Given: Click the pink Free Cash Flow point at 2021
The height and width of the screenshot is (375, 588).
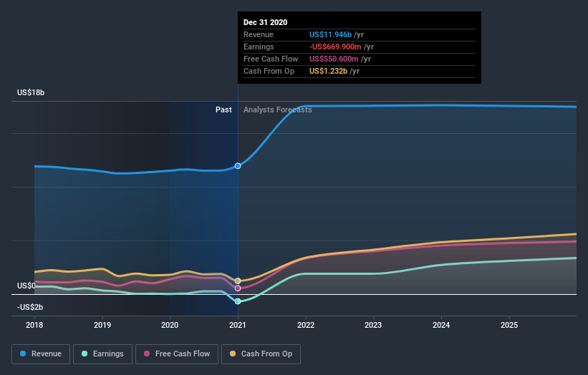Looking at the screenshot, I should [238, 288].
